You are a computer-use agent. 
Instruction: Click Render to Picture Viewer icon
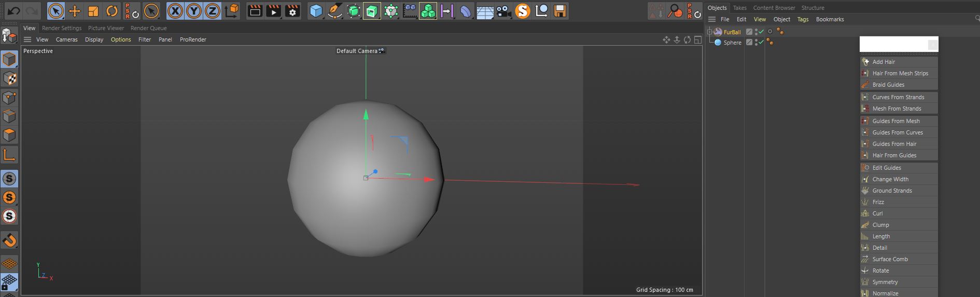[x=273, y=11]
